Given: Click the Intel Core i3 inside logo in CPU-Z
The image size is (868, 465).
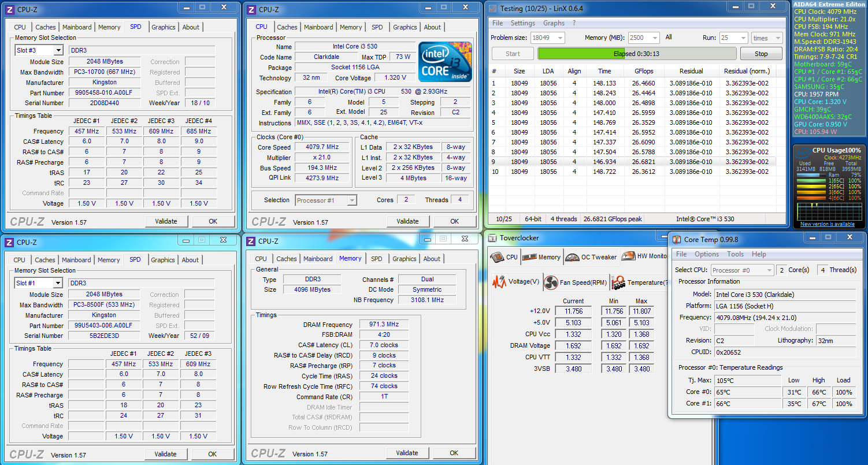Looking at the screenshot, I should (x=445, y=62).
